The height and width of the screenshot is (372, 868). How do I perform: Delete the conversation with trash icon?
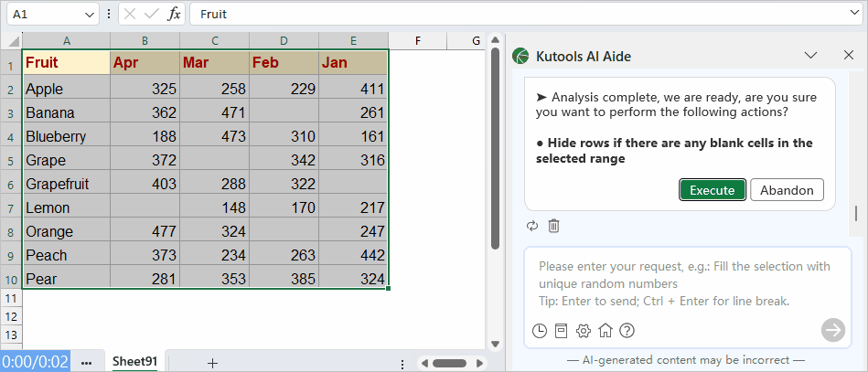pyautogui.click(x=553, y=226)
